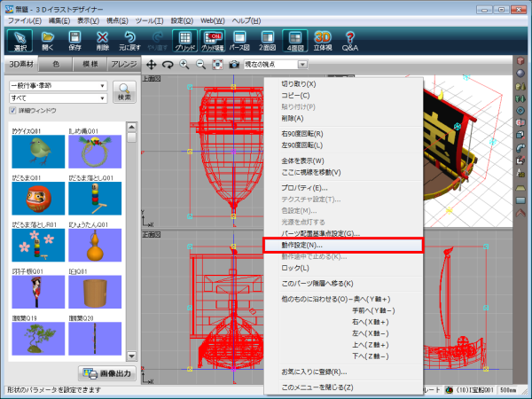
Task: Toggle the グリッド grid display
Action: [185, 39]
